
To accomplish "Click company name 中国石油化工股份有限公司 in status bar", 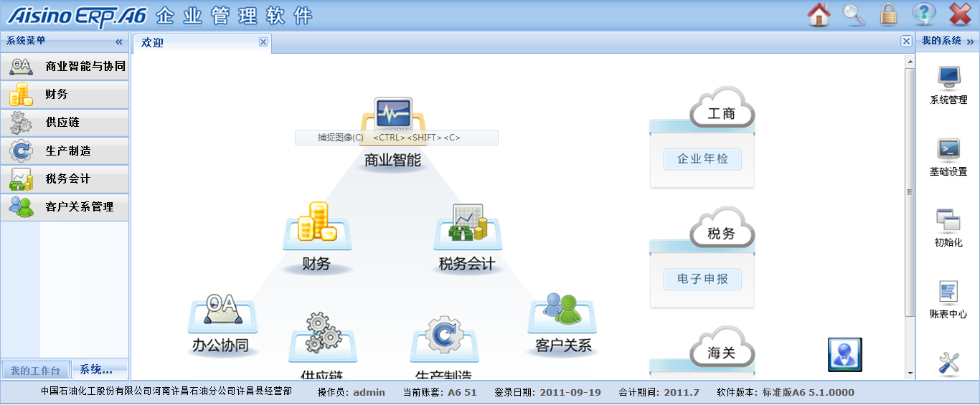I will point(166,391).
